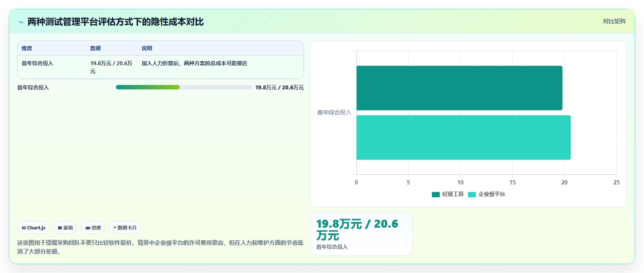The width and height of the screenshot is (644, 273).
Task: Select the 数据卡片 tag chip
Action: point(125,228)
